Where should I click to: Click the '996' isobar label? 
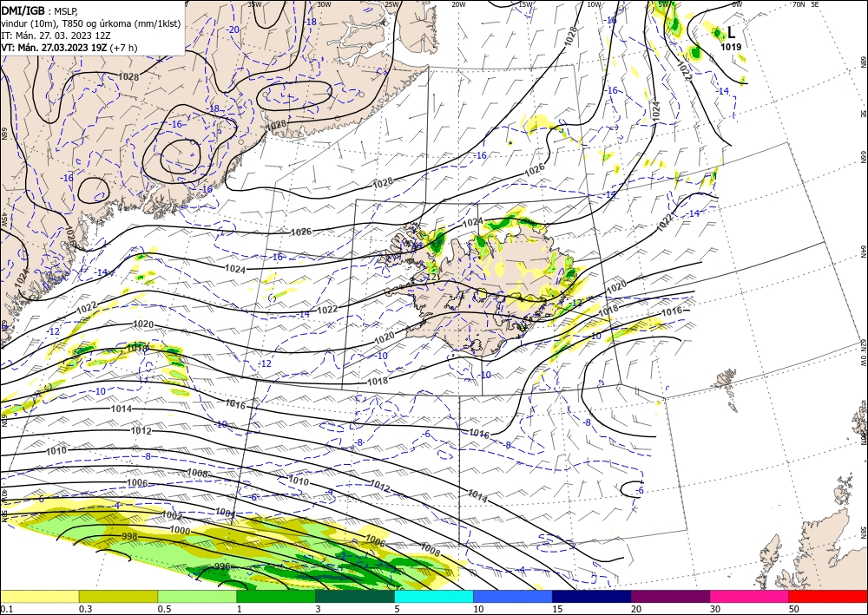click(x=222, y=566)
